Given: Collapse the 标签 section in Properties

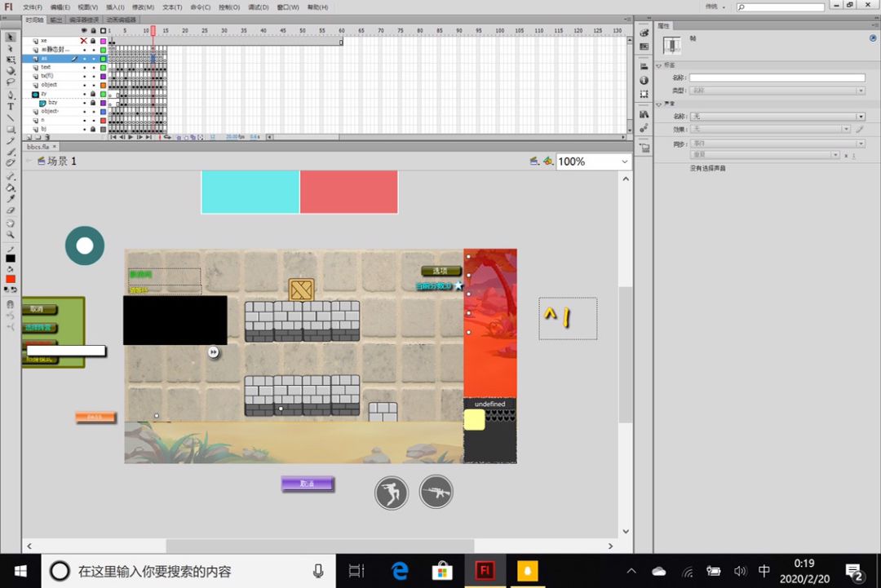Looking at the screenshot, I should pos(659,65).
